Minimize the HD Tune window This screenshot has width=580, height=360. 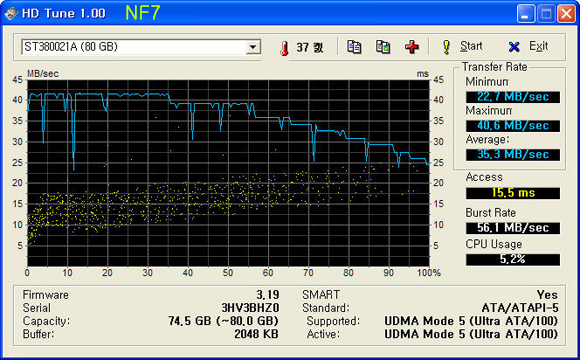526,14
